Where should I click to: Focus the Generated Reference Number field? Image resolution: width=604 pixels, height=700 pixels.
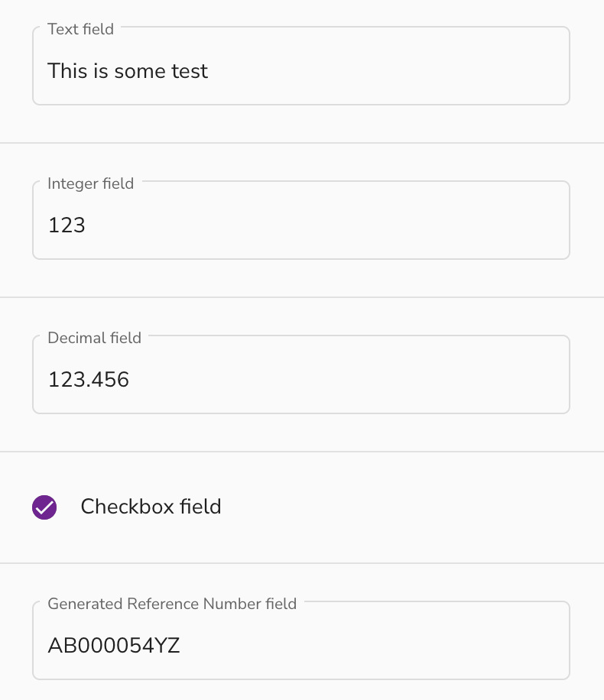[x=301, y=640]
